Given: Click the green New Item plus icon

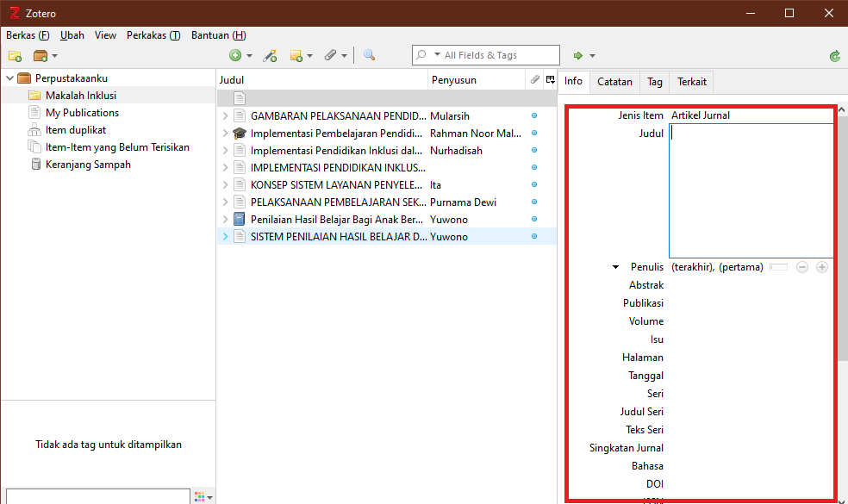Looking at the screenshot, I should tap(235, 55).
